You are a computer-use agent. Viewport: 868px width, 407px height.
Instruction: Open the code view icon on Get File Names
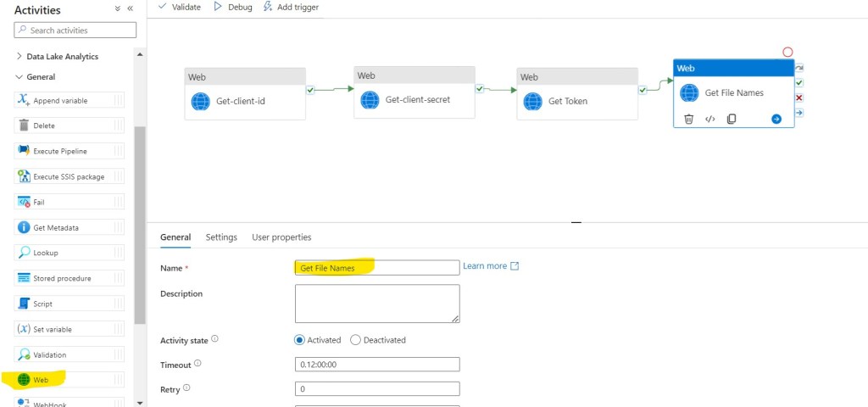point(710,119)
